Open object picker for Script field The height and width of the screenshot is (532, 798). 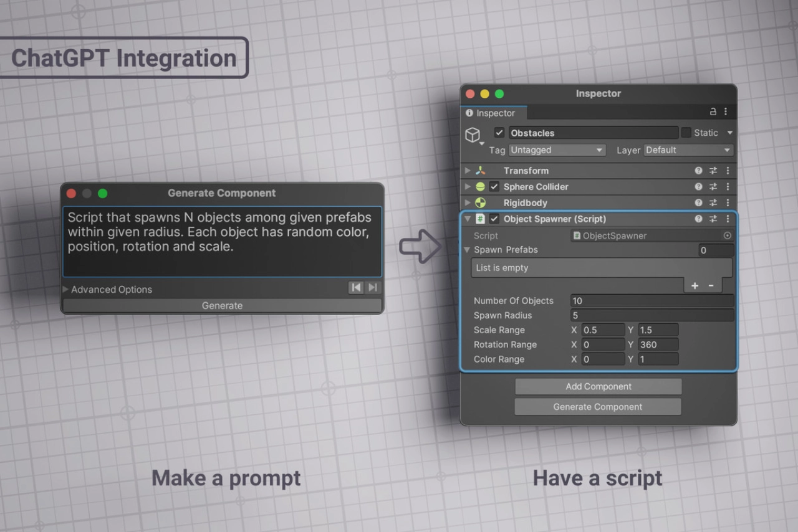727,236
